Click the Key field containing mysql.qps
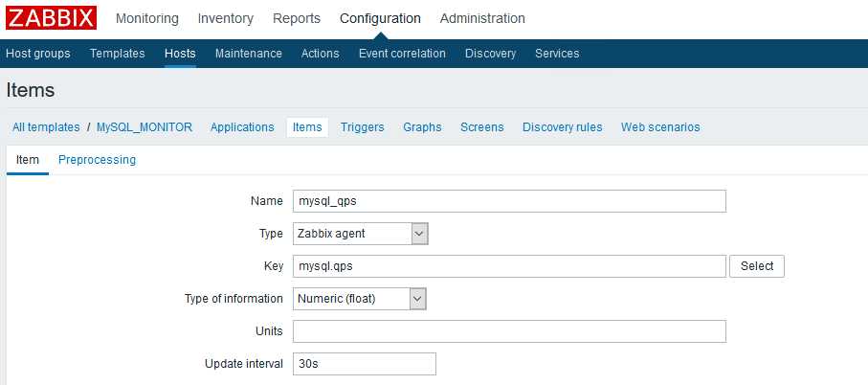Viewport: 868px width, 385px height. click(509, 266)
